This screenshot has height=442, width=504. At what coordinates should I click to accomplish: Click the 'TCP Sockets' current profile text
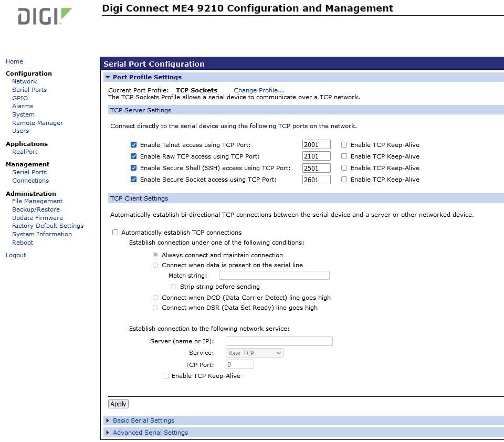click(x=197, y=90)
